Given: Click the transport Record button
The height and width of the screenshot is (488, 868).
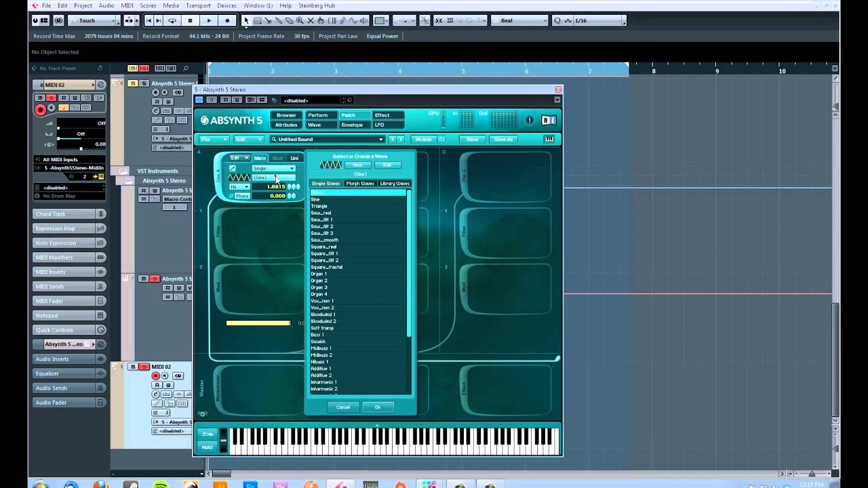Looking at the screenshot, I should [x=227, y=21].
